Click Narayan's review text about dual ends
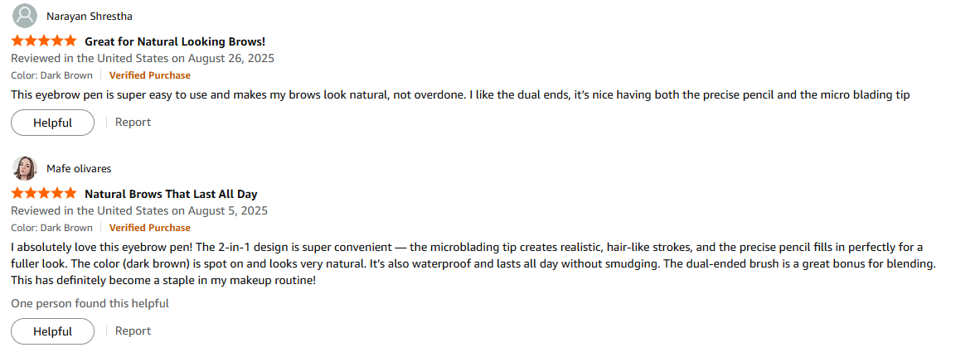Screen dimensions: 980x357 click(x=460, y=94)
